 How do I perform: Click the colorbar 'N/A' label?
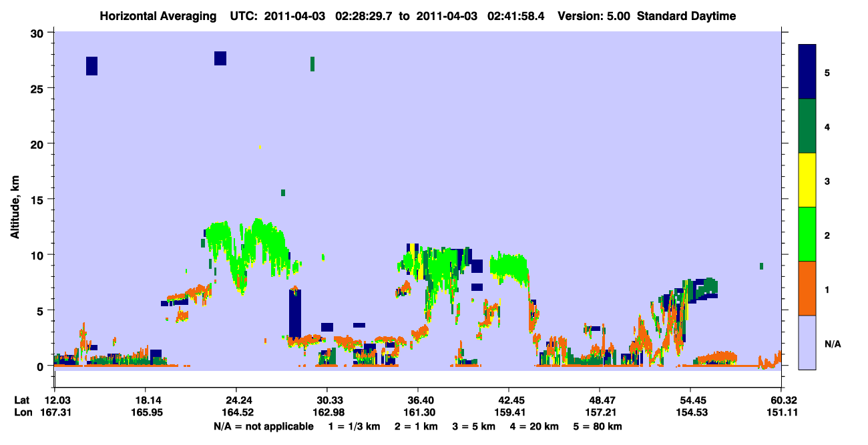pos(833,344)
